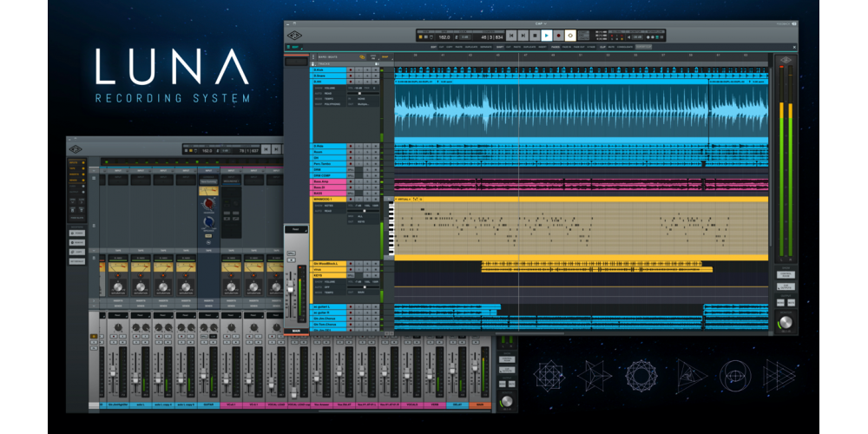Record-arm the D.Kick track

(x=351, y=69)
